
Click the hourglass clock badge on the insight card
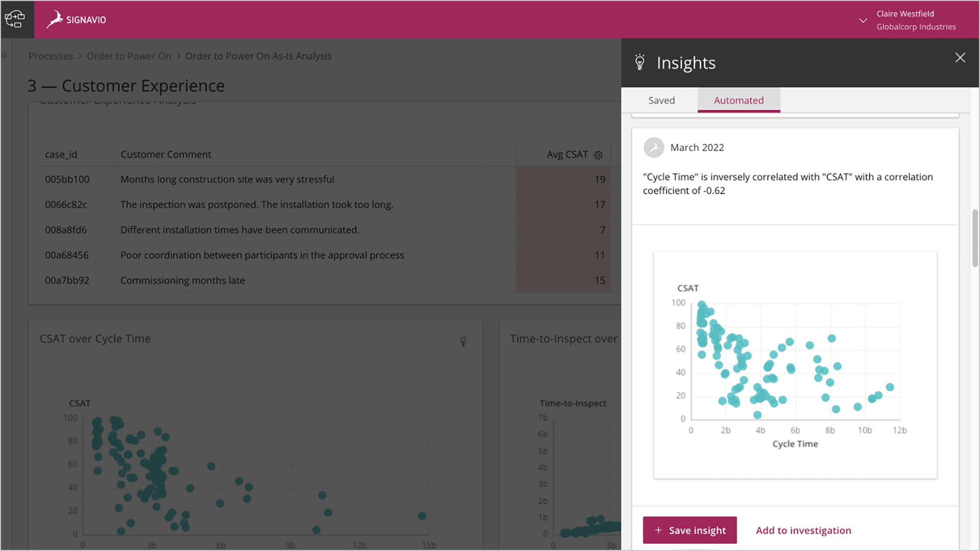click(x=654, y=147)
